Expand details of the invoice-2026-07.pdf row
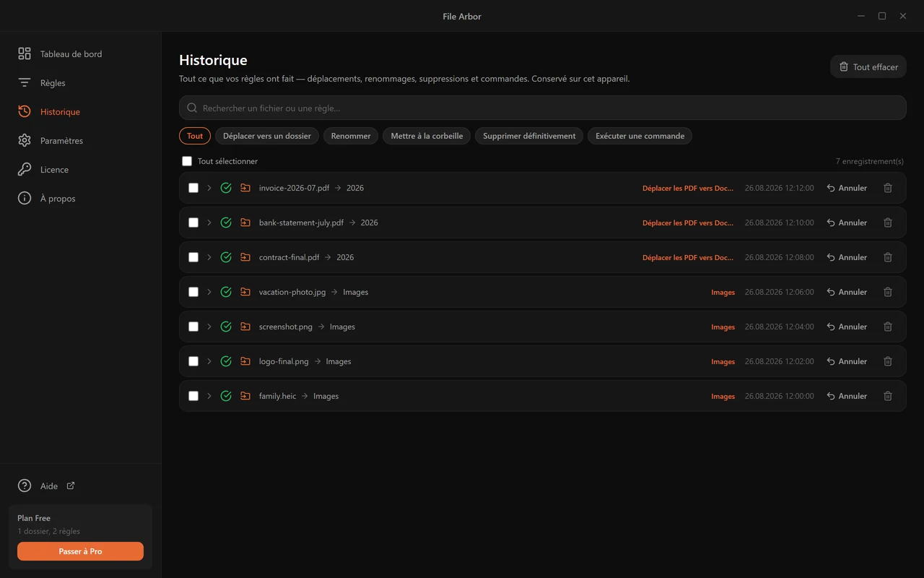 pyautogui.click(x=209, y=188)
